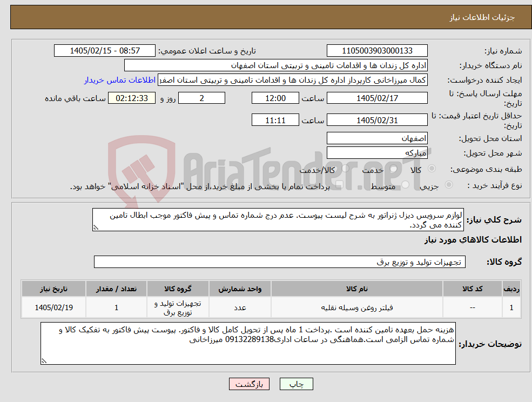This screenshot has width=532, height=402.
Task: Click the نوع فرآیند خرید label
Action: pyautogui.click(x=495, y=185)
